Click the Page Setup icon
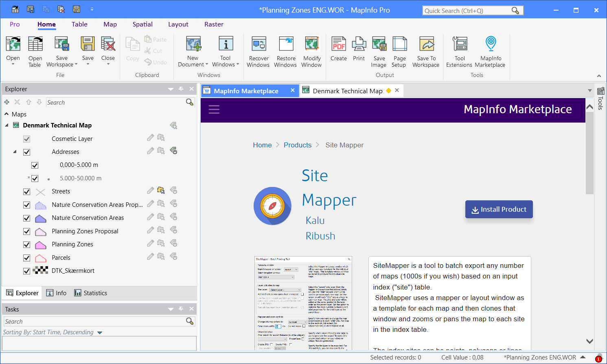This screenshot has width=607, height=364. click(399, 44)
